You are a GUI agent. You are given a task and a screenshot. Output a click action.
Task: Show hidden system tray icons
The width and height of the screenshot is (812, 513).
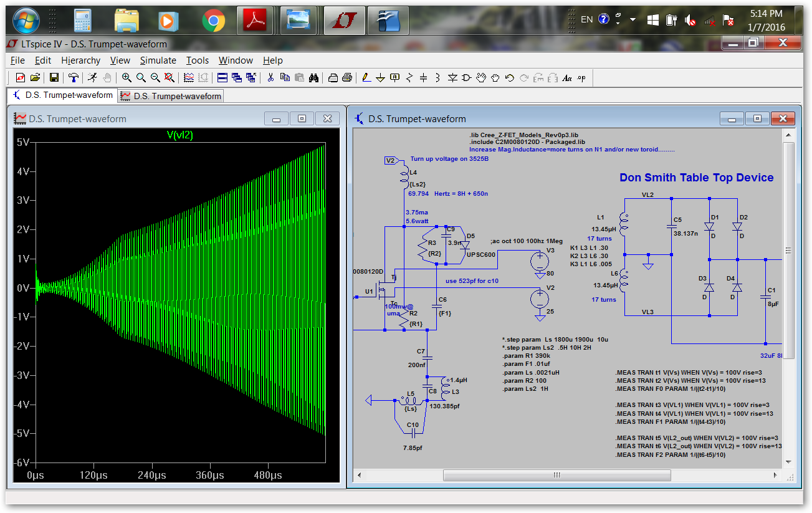[x=633, y=19]
